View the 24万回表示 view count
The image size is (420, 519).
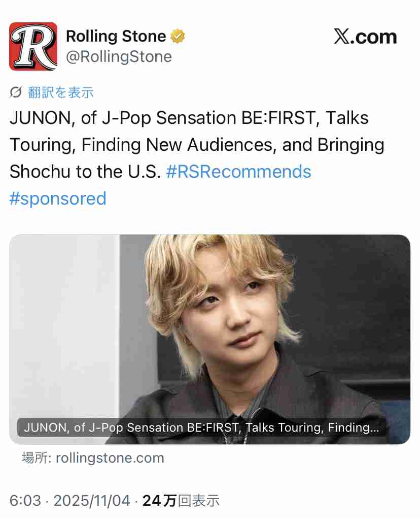[x=181, y=501]
